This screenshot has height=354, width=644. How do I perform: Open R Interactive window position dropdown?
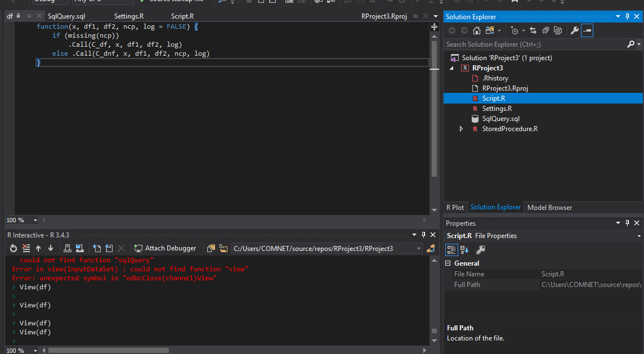(x=414, y=235)
